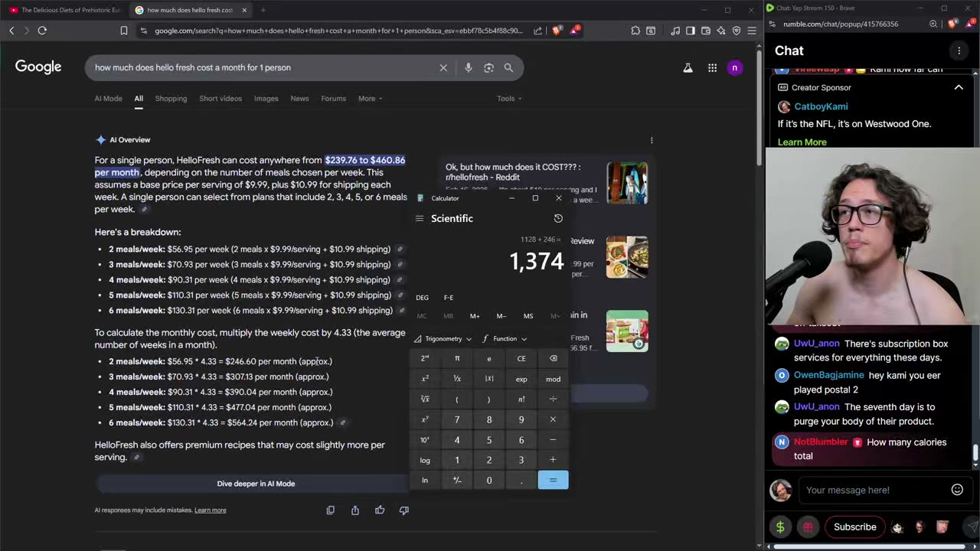980x551 pixels.
Task: Click the green dollar rant button
Action: tap(780, 527)
